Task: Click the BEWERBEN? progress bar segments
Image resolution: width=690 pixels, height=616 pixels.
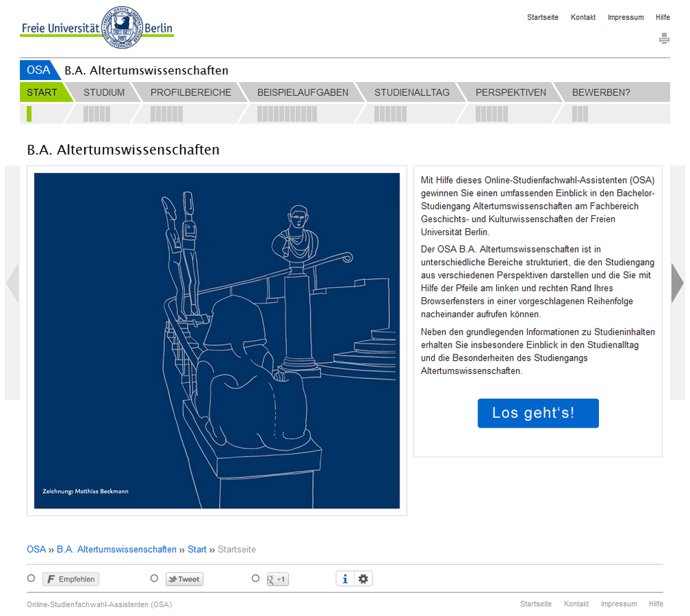Action: (x=580, y=114)
